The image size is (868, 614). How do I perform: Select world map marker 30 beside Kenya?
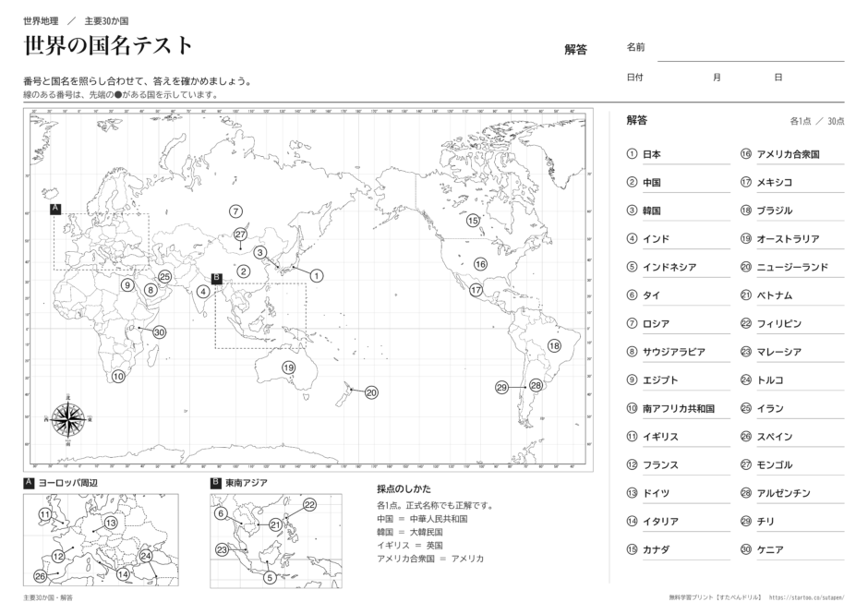[160, 332]
